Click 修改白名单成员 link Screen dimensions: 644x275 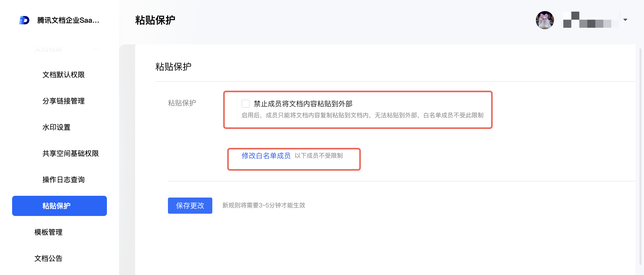[x=266, y=156]
